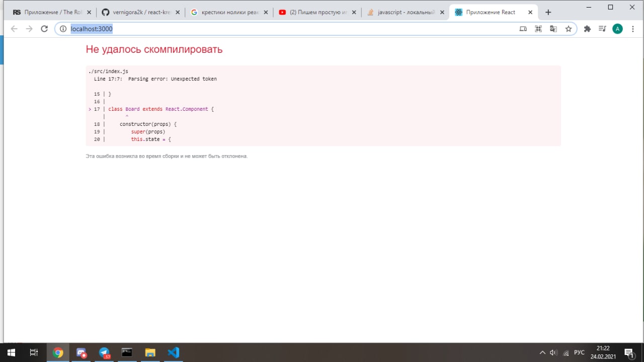The height and width of the screenshot is (362, 644).
Task: Close the javascript - локальный tab
Action: tap(442, 12)
